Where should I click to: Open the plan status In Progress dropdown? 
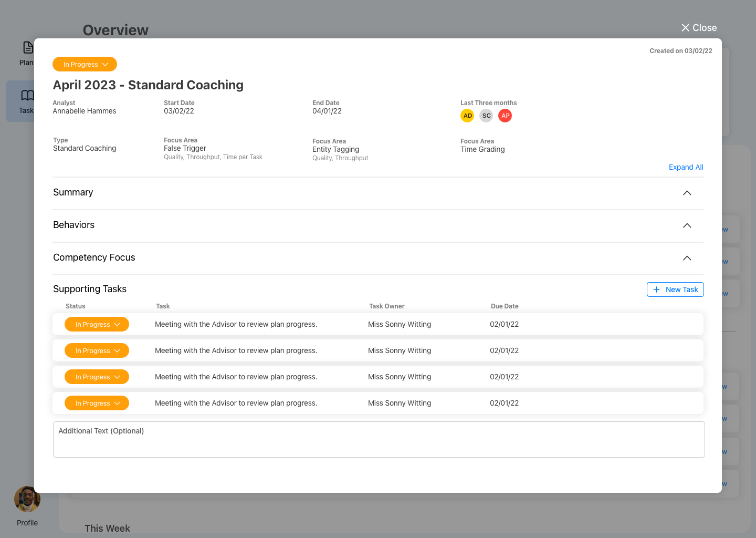click(85, 64)
